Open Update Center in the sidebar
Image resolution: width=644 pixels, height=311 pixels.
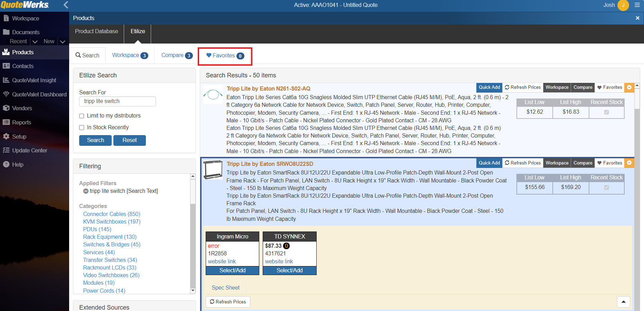tap(29, 150)
